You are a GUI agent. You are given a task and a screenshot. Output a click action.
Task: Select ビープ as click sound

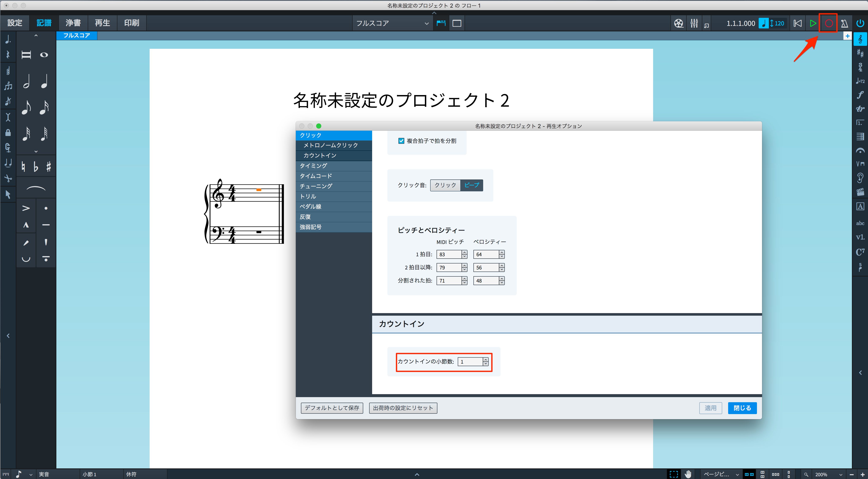471,185
